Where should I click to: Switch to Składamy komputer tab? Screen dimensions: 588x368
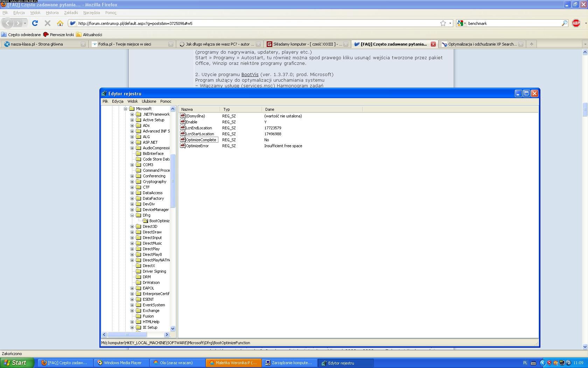307,44
